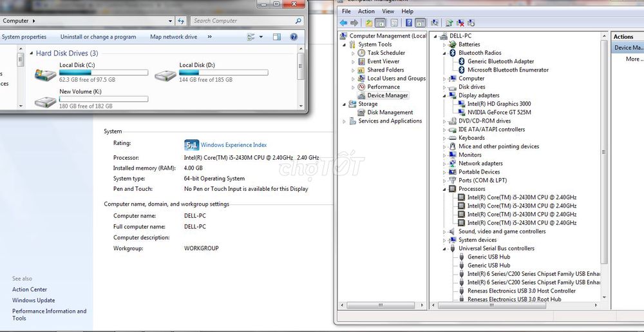Collapse the Storage node

344,104
